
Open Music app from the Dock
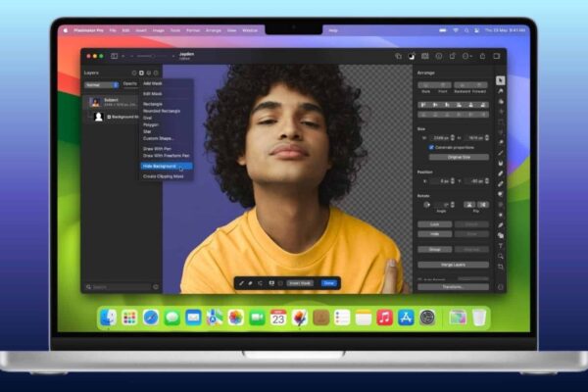point(385,318)
